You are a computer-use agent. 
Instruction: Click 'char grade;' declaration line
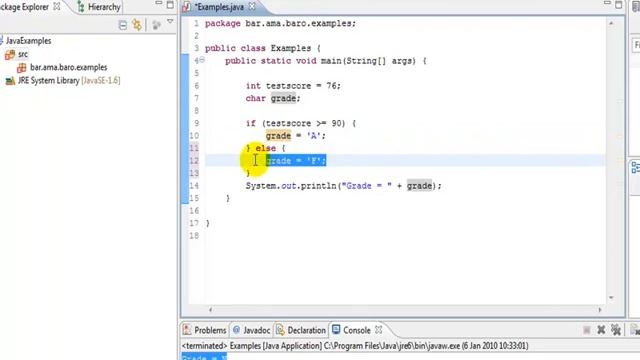pos(273,98)
